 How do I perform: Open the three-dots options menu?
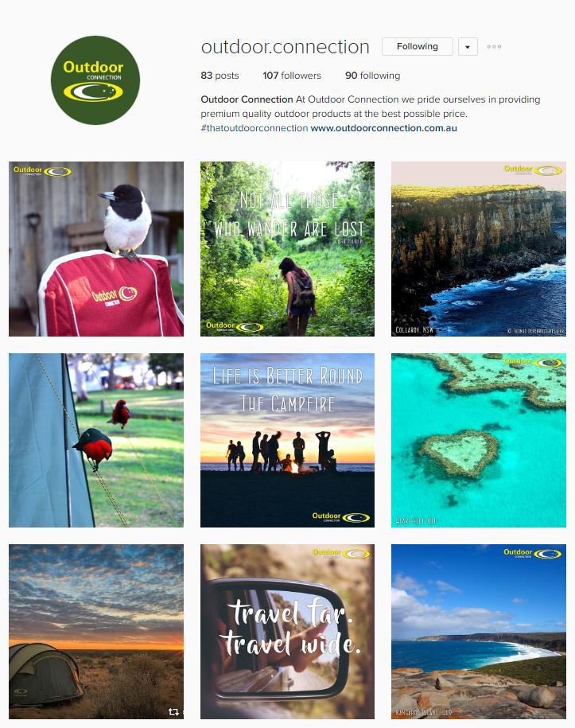(494, 46)
